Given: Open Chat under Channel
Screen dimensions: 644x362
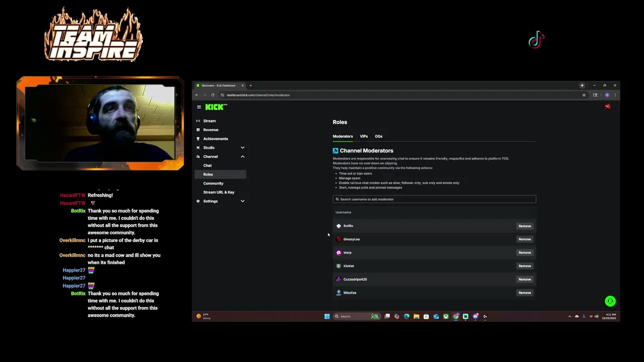Looking at the screenshot, I should point(220,165).
